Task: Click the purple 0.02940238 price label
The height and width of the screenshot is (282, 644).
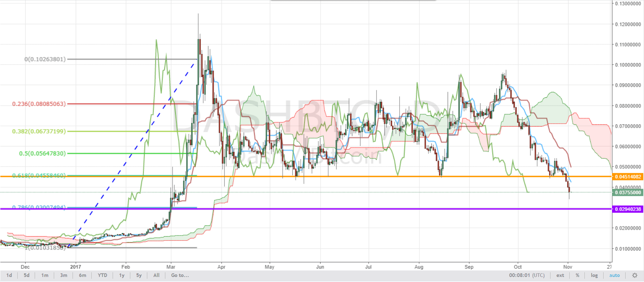Action: [628, 209]
